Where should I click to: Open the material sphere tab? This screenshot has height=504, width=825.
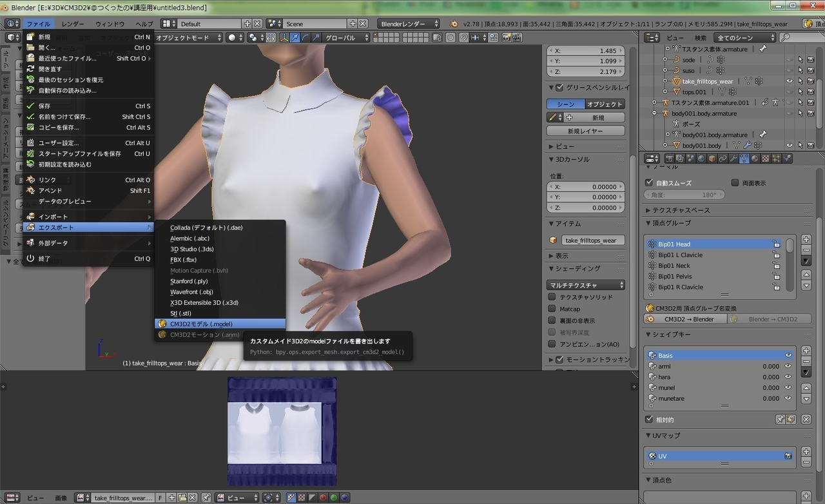click(x=754, y=159)
